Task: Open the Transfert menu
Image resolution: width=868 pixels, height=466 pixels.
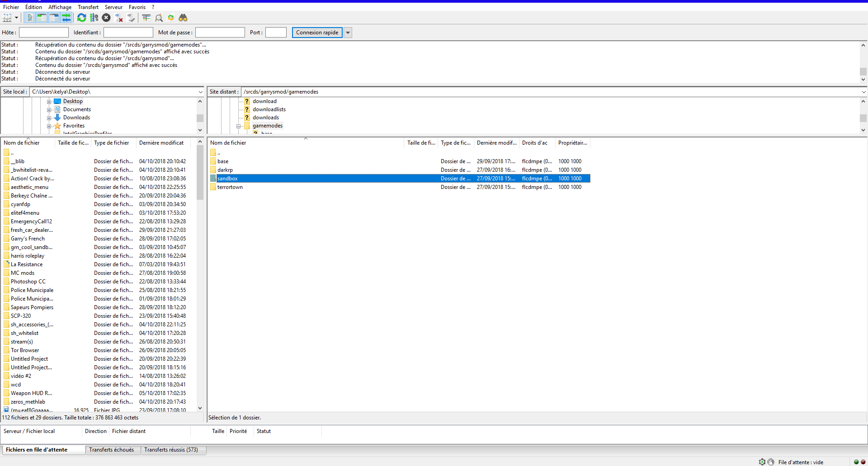Action: tap(88, 7)
